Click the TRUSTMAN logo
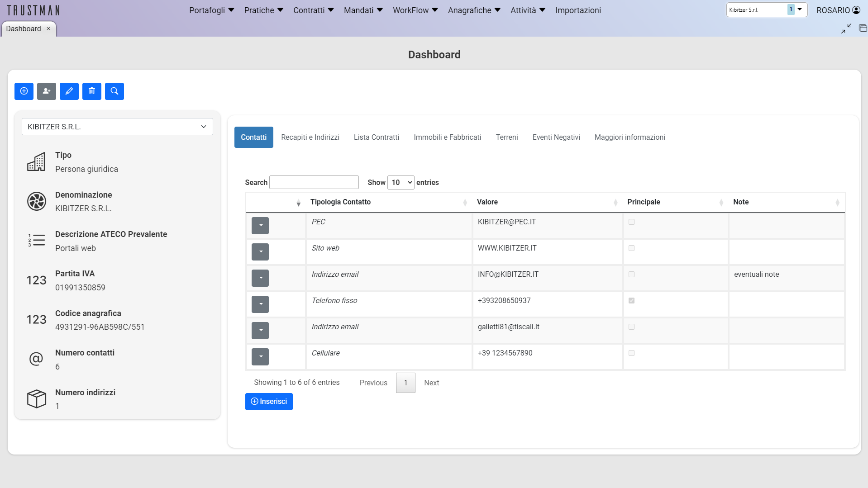868x488 pixels. click(33, 10)
